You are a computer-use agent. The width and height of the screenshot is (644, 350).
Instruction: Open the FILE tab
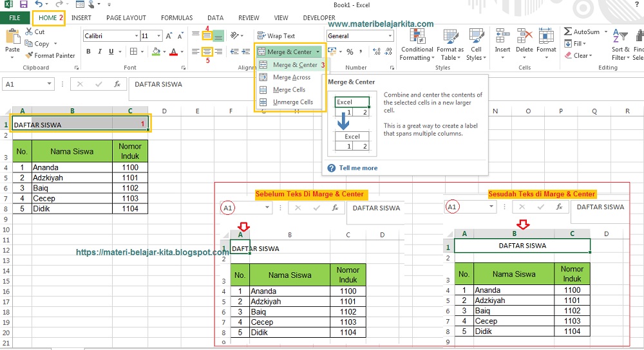(x=15, y=17)
